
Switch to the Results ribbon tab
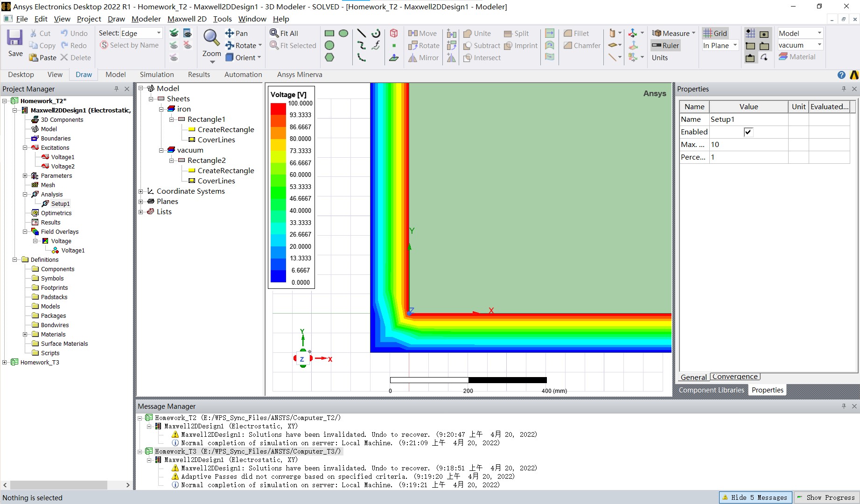(199, 75)
